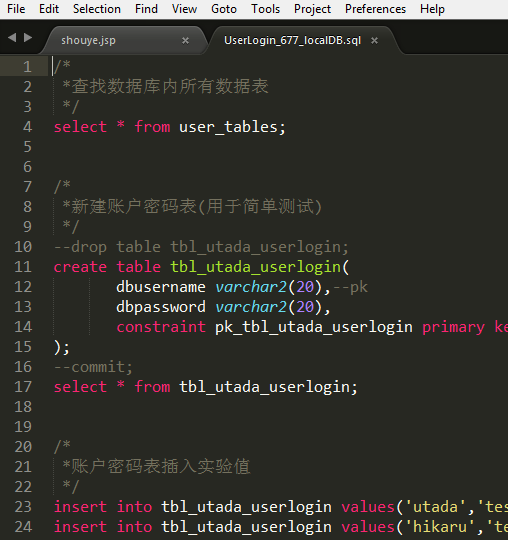This screenshot has height=540, width=508.
Task: Click 'user_tables;' on line 4
Action: pyautogui.click(x=232, y=127)
